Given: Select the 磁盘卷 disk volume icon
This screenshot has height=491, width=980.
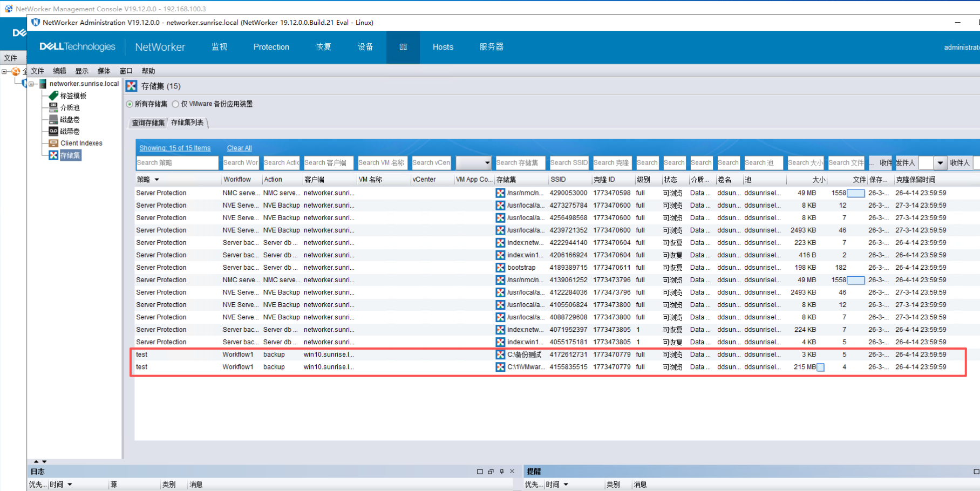Looking at the screenshot, I should tap(53, 119).
